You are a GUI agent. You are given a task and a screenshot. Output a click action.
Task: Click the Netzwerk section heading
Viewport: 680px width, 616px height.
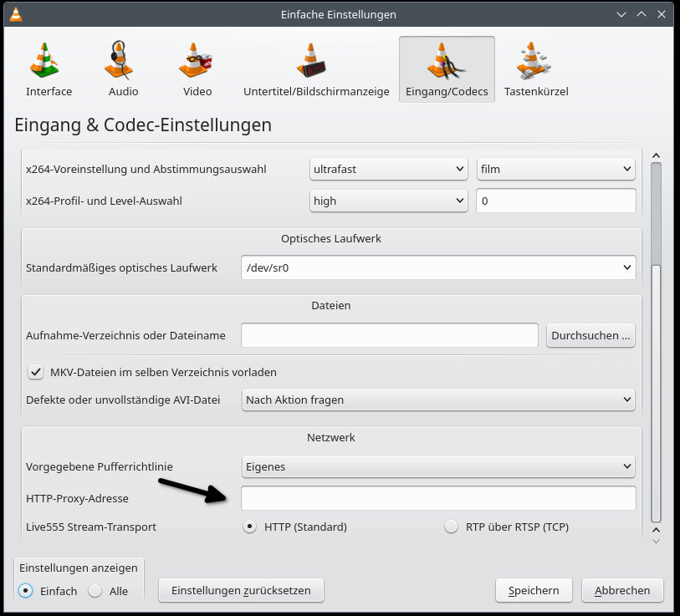[x=331, y=437]
